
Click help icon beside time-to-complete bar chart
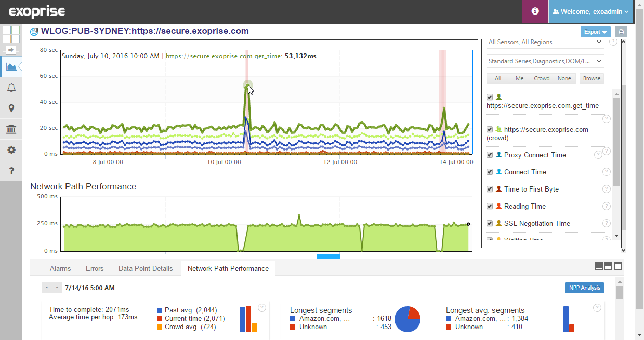point(262,307)
